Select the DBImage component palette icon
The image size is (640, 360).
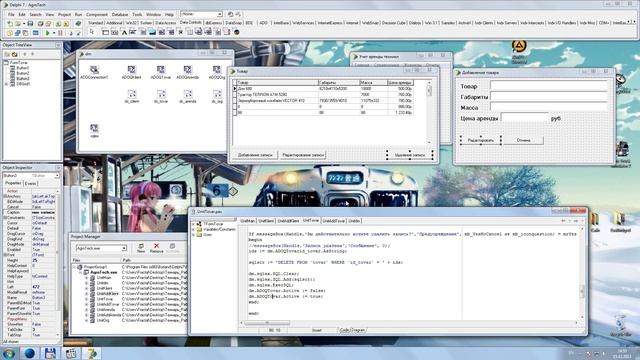click(x=152, y=32)
